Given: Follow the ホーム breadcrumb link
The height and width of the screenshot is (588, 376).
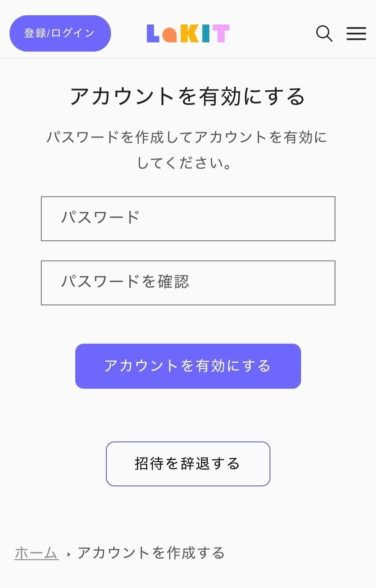Looking at the screenshot, I should [37, 553].
